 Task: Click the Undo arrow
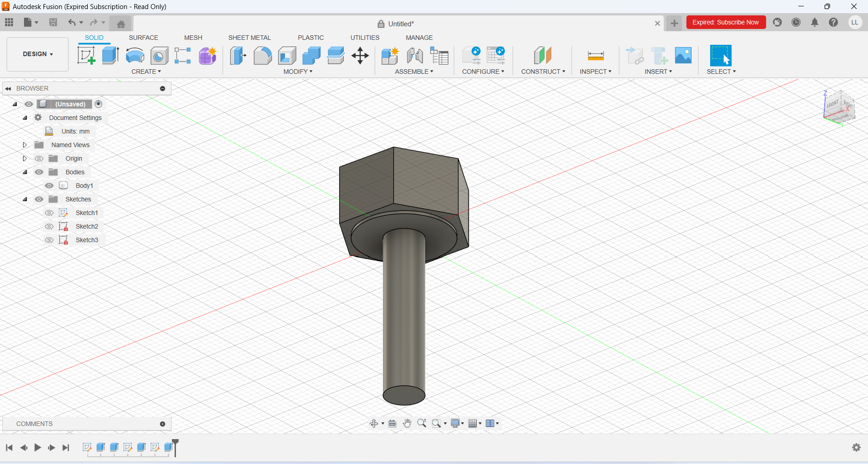coord(71,22)
